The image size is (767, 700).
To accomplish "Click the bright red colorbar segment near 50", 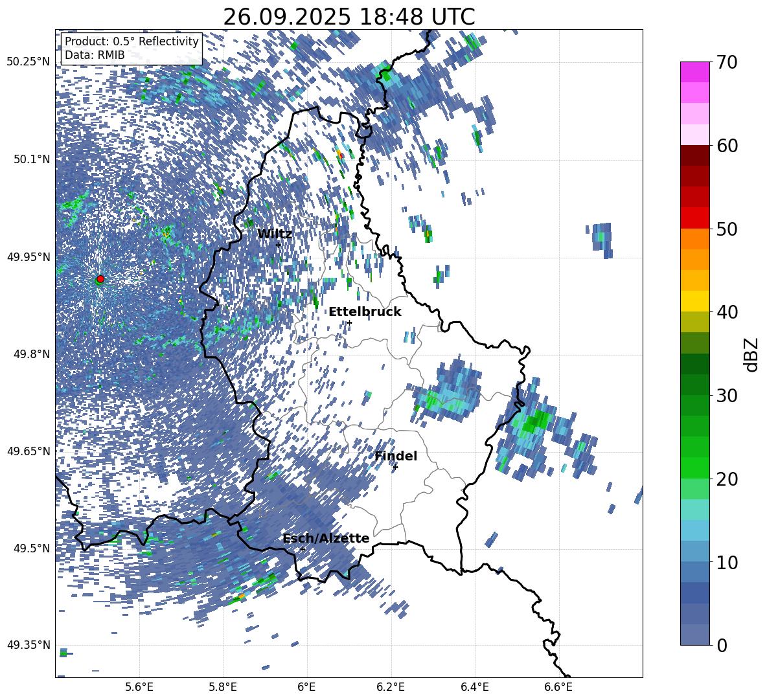I will [x=694, y=218].
